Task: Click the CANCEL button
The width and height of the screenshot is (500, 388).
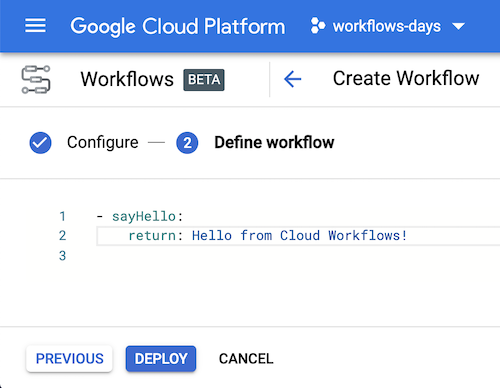Action: coord(246,359)
